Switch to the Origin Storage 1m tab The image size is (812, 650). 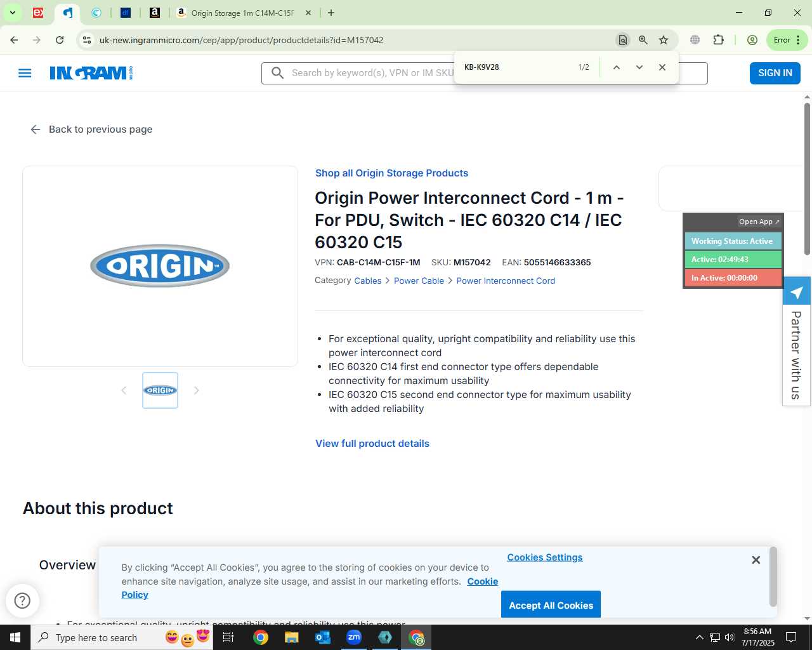[243, 13]
